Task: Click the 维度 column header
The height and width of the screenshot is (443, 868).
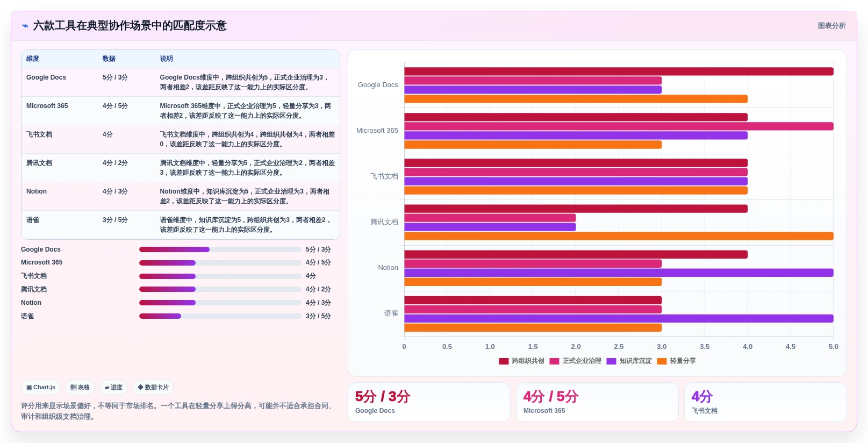Action: (33, 59)
